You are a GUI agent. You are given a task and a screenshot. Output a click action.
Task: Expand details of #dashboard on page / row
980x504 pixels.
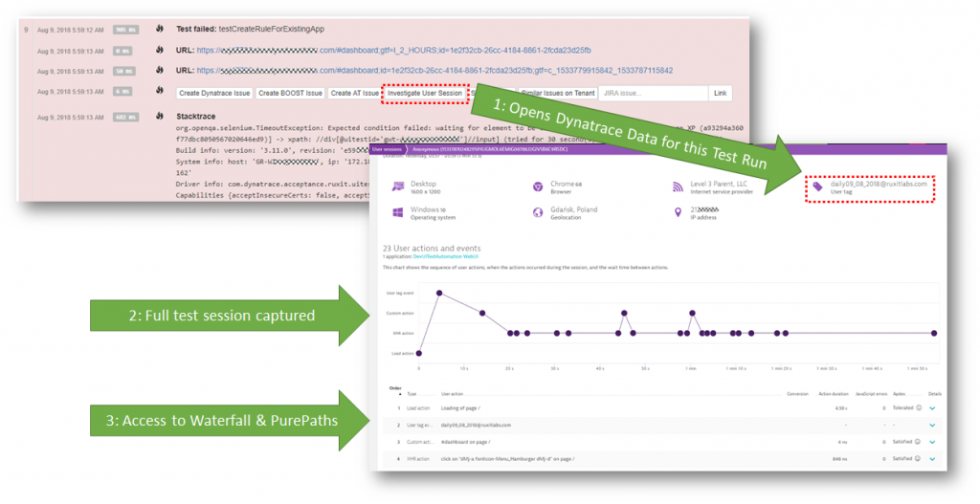pyautogui.click(x=932, y=442)
